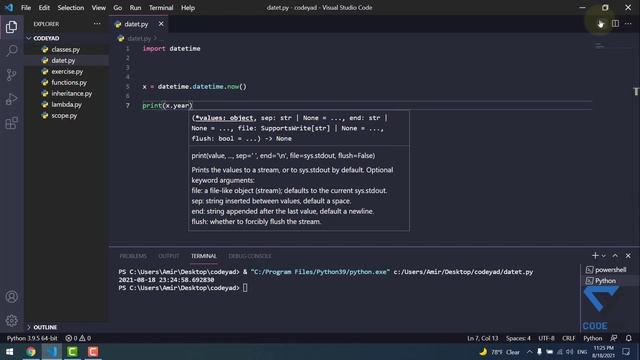Open editor More Actions ellipsis
This screenshot has width=640, height=360.
628,24
